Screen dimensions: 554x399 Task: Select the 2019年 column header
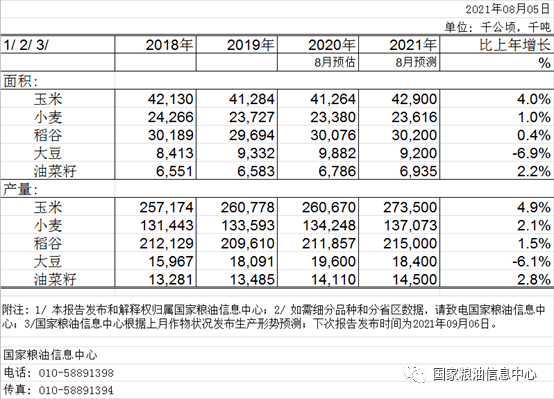(237, 45)
